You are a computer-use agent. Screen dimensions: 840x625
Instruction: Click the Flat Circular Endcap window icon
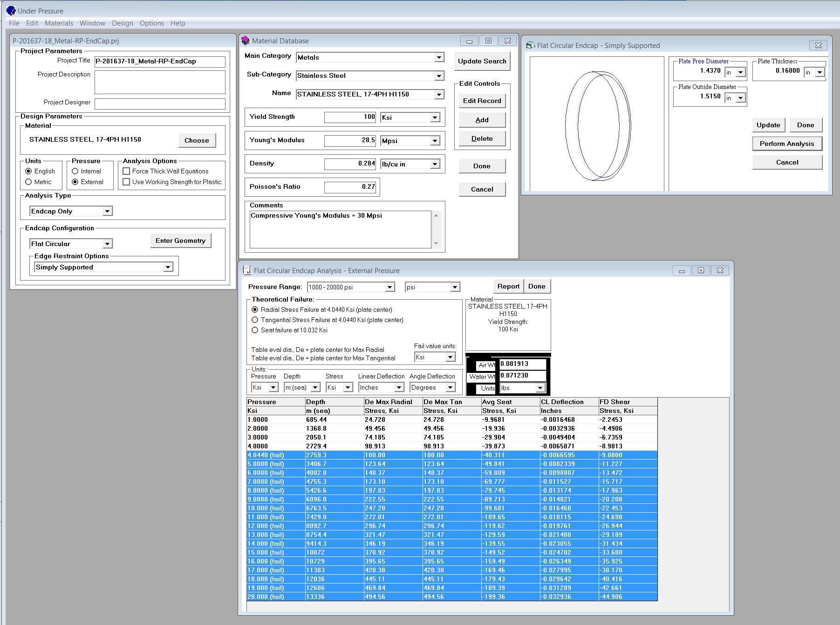tap(530, 45)
